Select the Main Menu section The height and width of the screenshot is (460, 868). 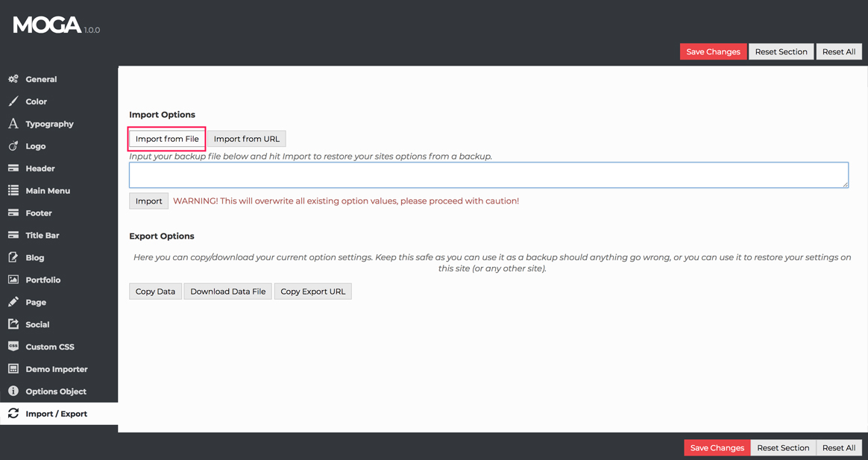(x=59, y=190)
